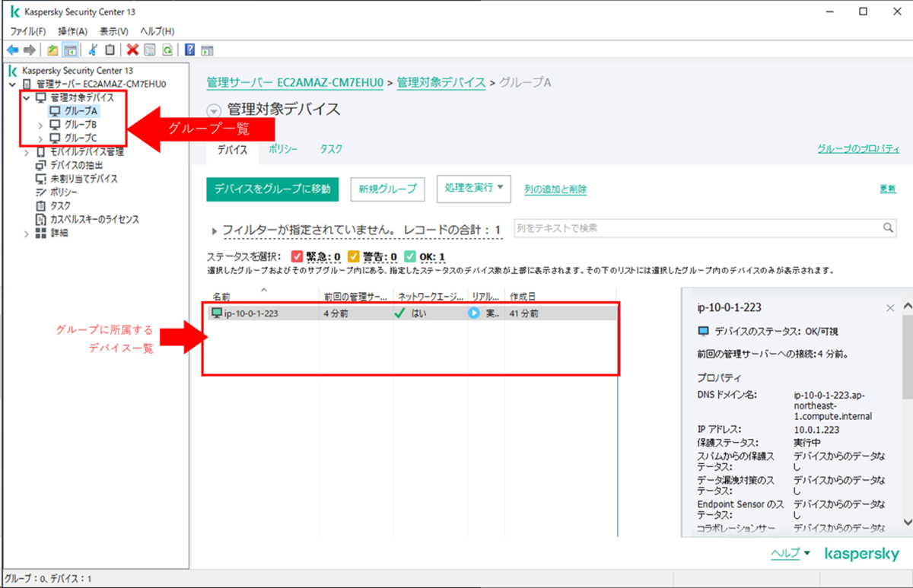Open the 表示(V) menu
Viewport: 913px width, 588px height.
tap(114, 31)
